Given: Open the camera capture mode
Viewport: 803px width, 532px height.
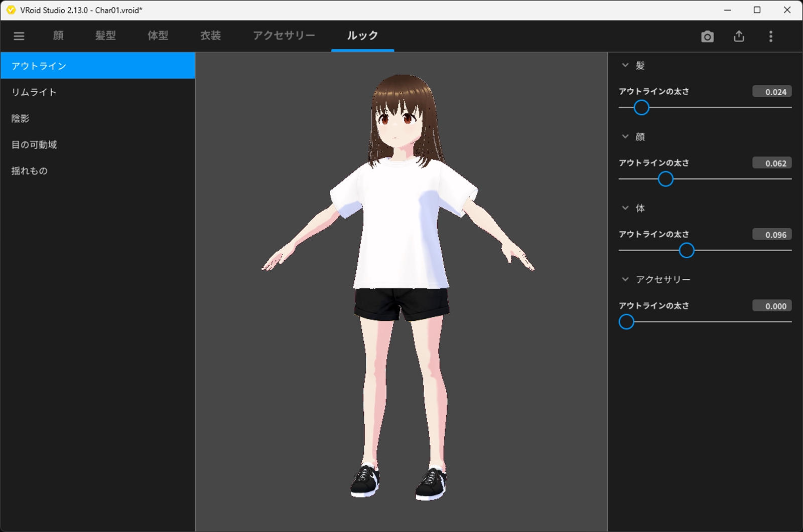Looking at the screenshot, I should click(707, 36).
